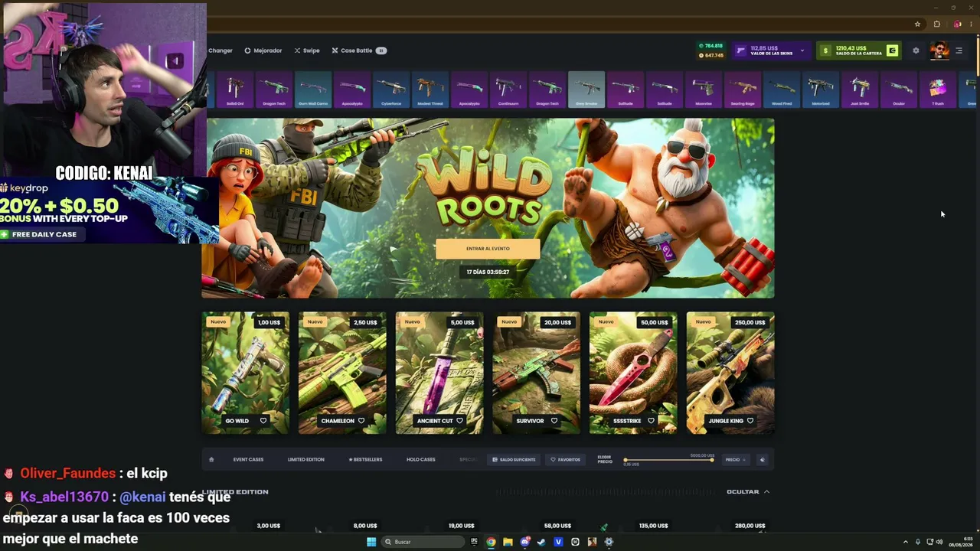Select the BESTSELLERS tab
Viewport: 980px width, 551px height.
365,460
